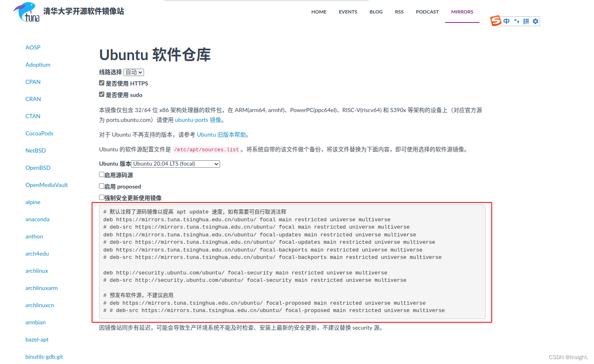Follow the ubuntu-ports 镜像 link
This screenshot has width=594, height=364.
click(198, 120)
